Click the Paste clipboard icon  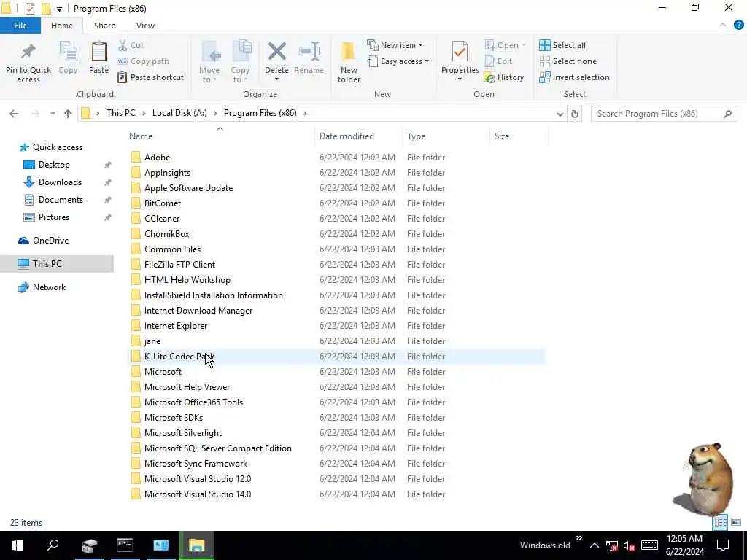tap(98, 52)
